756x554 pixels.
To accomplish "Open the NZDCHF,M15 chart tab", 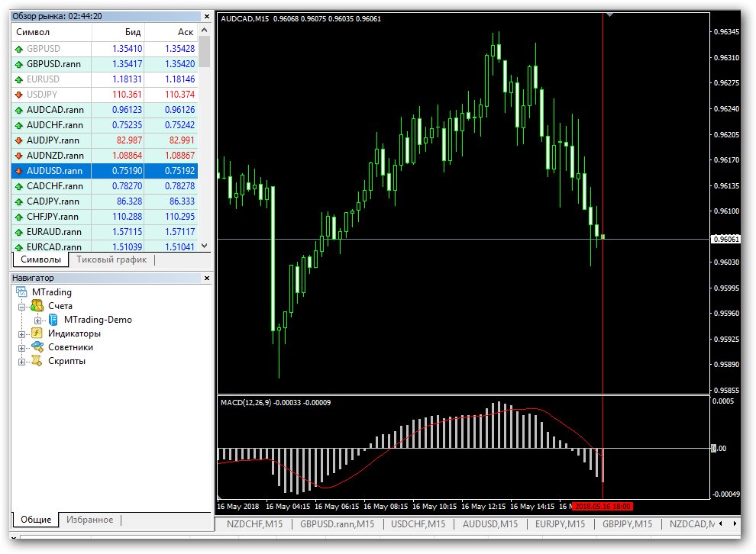I will click(254, 523).
